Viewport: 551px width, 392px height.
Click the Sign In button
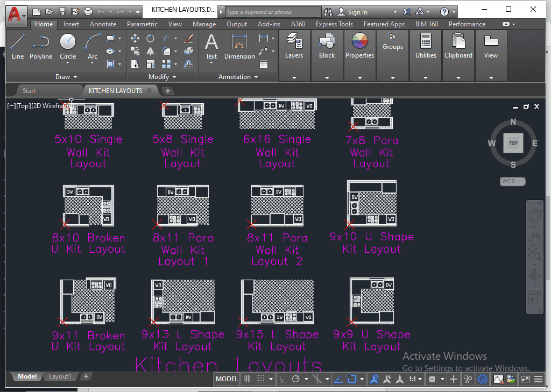[x=357, y=12]
